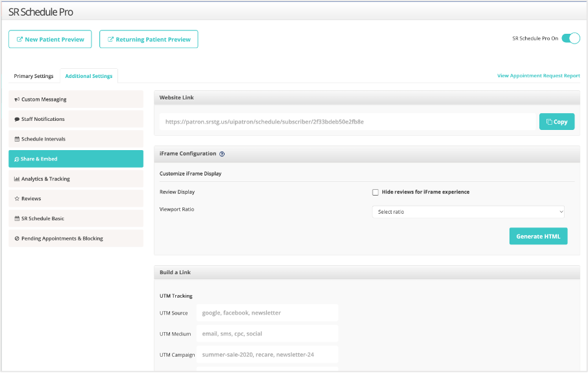Open the Custom Messaging section

76,99
